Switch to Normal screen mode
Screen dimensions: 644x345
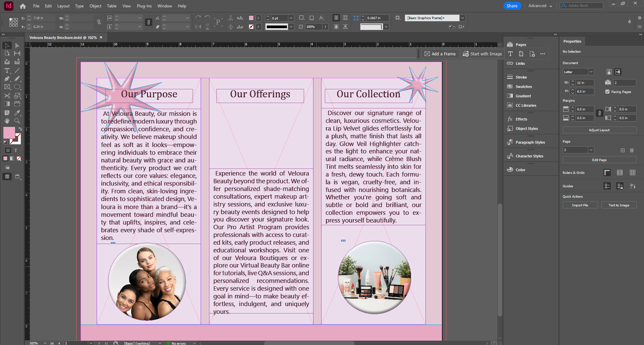7,177
